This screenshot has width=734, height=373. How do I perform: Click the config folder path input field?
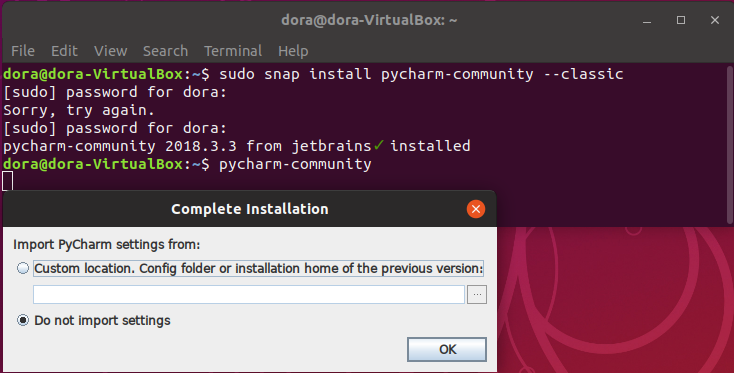(249, 294)
